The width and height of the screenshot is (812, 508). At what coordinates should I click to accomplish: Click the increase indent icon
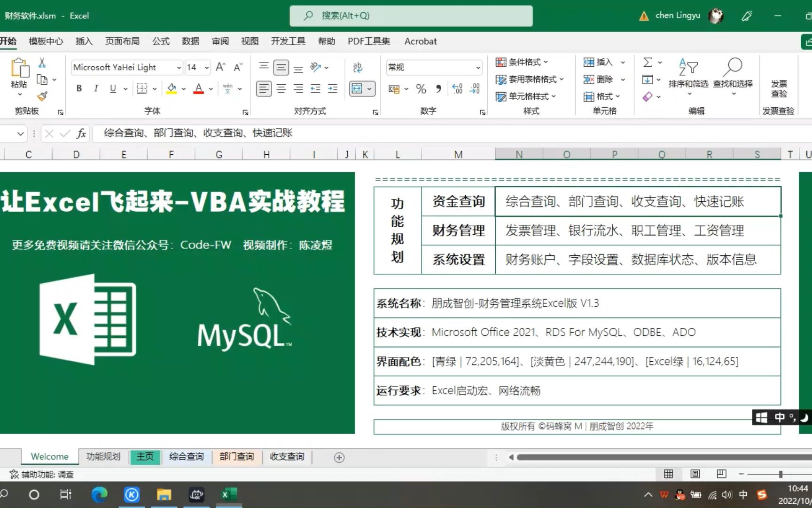pyautogui.click(x=333, y=88)
